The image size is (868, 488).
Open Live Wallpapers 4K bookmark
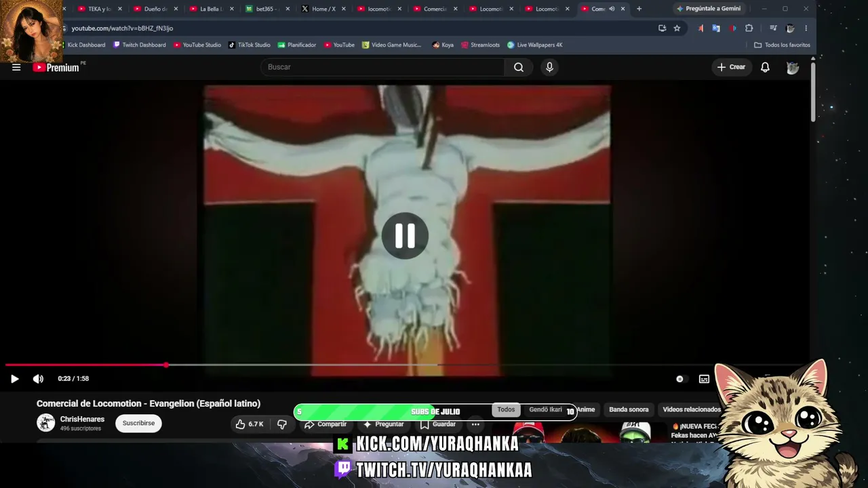535,45
